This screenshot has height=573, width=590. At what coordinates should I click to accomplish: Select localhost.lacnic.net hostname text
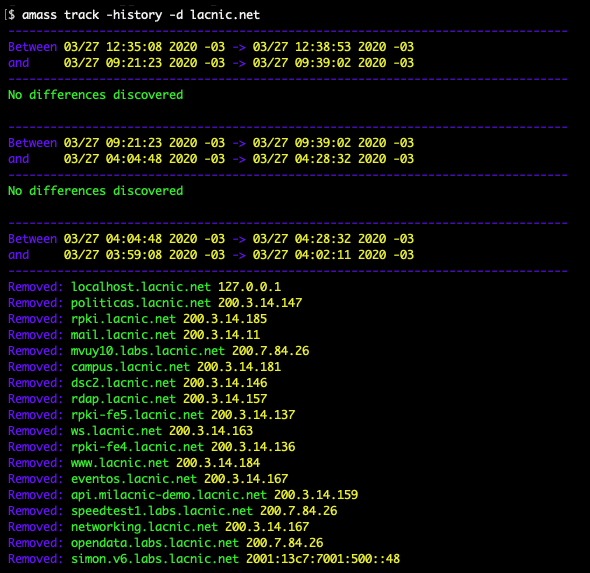tap(141, 287)
